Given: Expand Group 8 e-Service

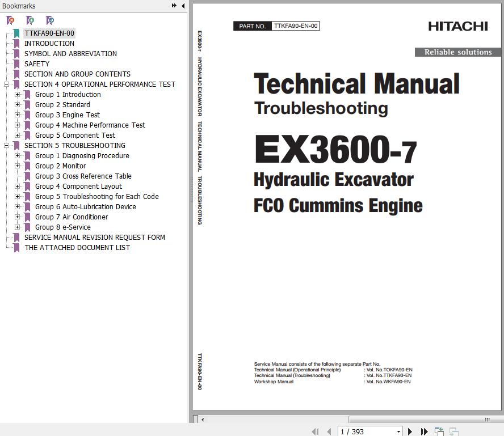Looking at the screenshot, I should 18,227.
